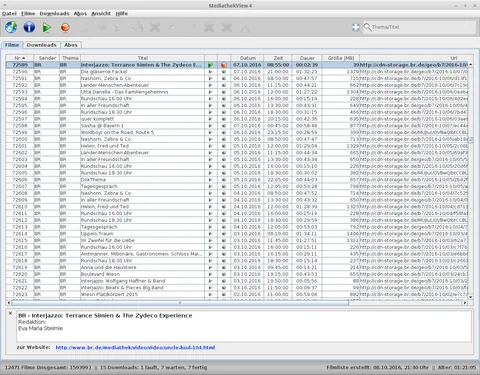Open the Datei menu
The image size is (480, 375).
pos(9,14)
